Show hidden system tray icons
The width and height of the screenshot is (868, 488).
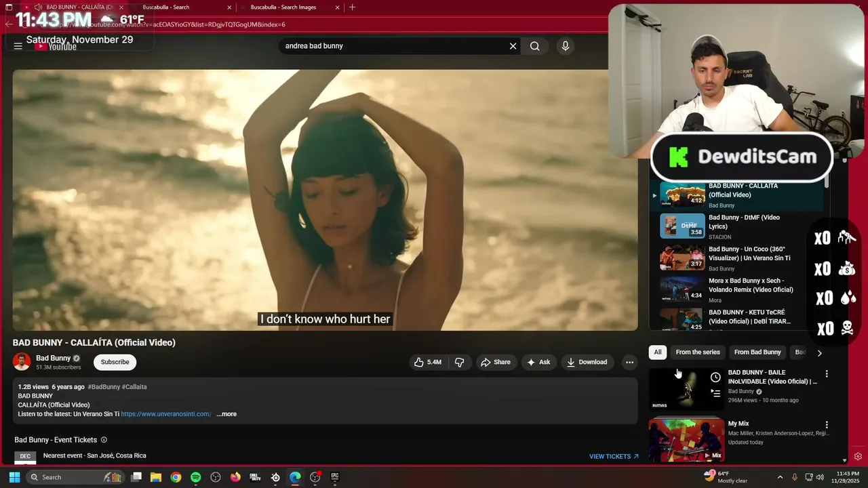click(x=780, y=477)
